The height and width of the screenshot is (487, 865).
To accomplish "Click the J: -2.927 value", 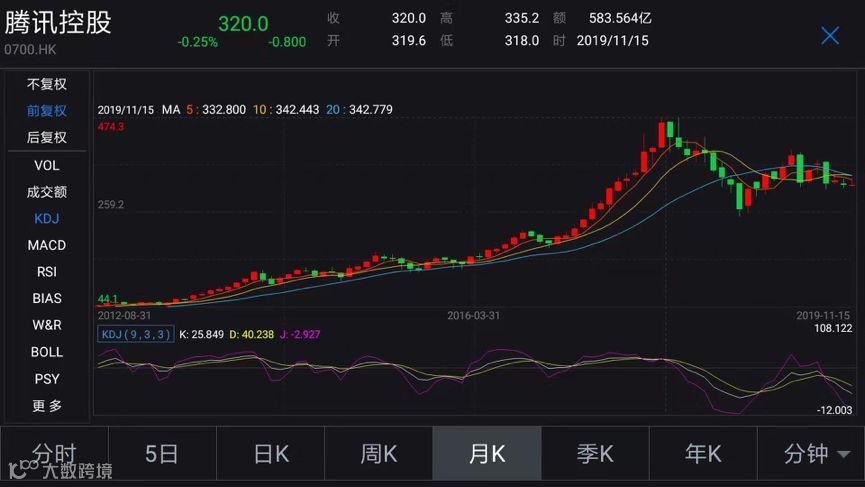I will (x=300, y=334).
